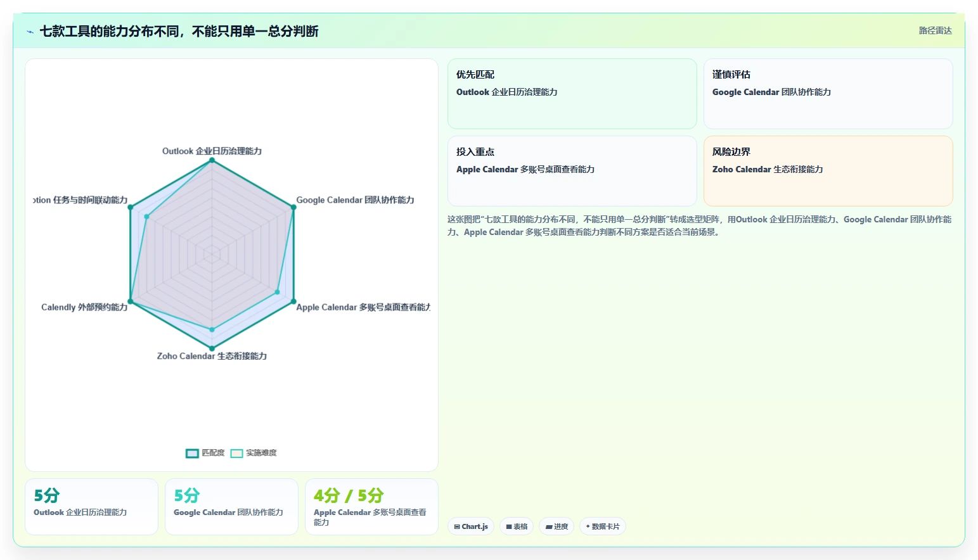Click the 路径雷达 label in header
Image resolution: width=978 pixels, height=560 pixels.
935,30
